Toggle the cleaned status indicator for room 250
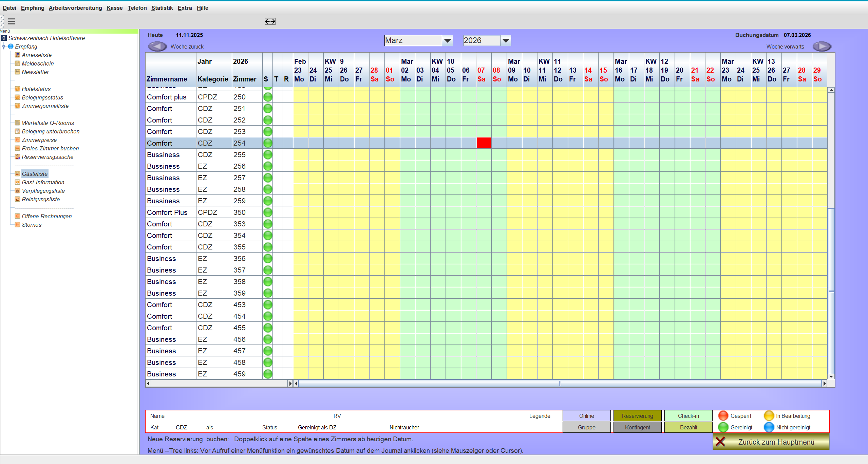This screenshot has width=868, height=464. [268, 97]
